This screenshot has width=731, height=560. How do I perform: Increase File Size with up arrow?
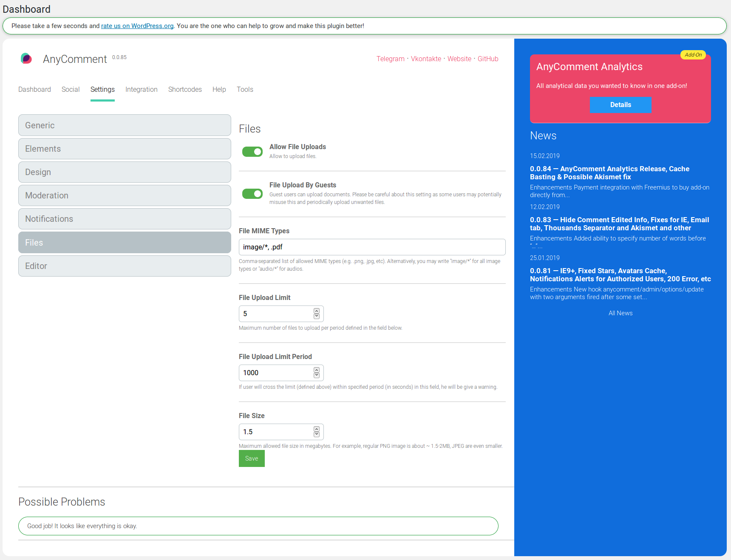317,429
